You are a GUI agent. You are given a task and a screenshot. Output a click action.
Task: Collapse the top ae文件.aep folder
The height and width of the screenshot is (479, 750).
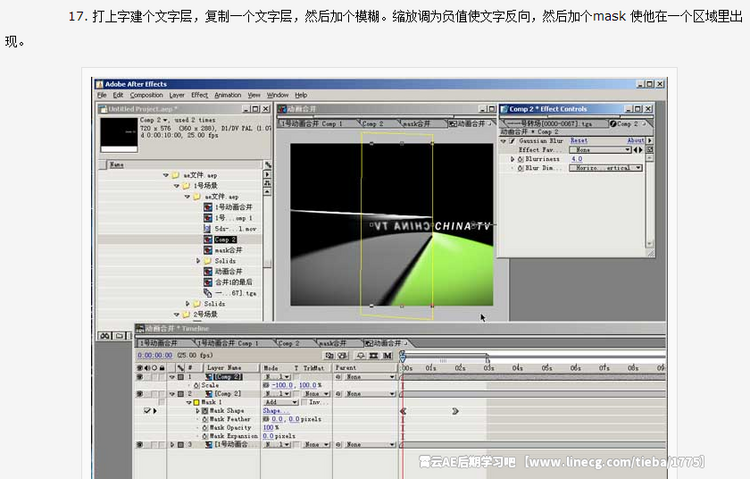click(165, 175)
